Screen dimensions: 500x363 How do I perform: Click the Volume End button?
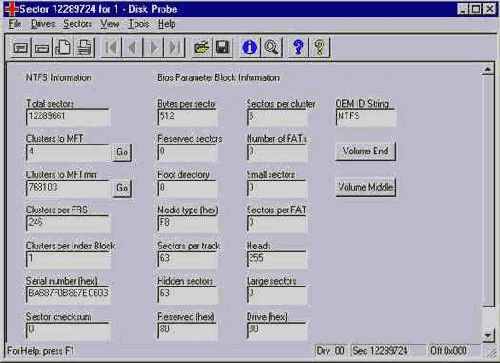365,151
